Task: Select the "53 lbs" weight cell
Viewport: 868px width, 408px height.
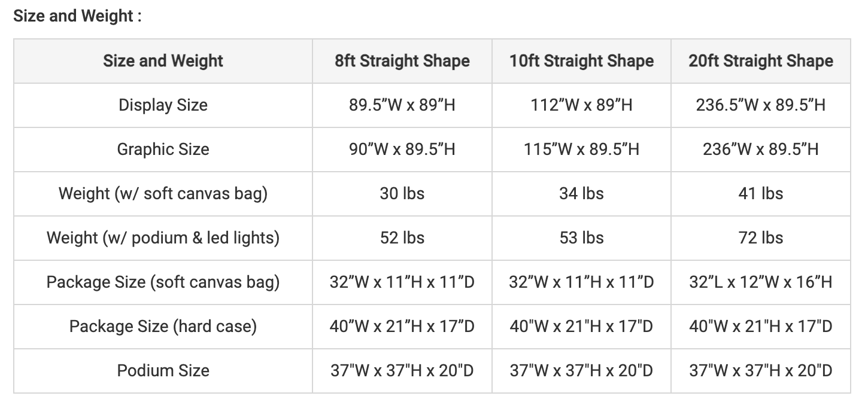Action: tap(581, 238)
